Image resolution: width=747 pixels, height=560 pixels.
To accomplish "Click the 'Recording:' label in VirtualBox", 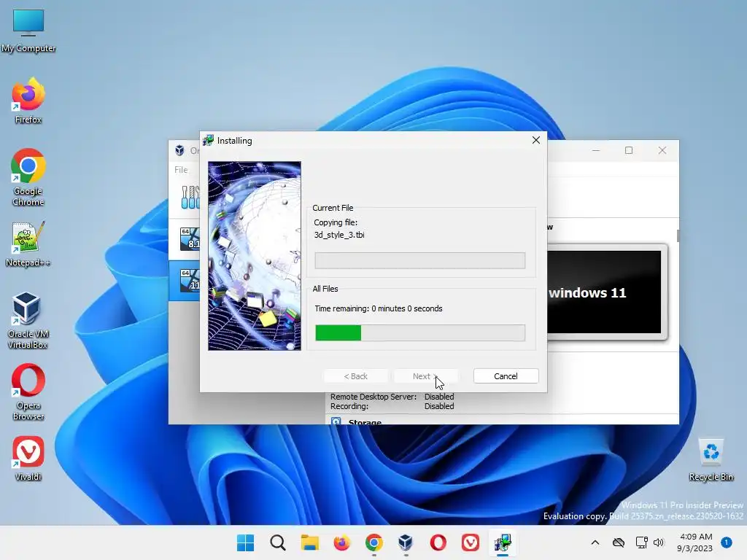I will coord(349,406).
